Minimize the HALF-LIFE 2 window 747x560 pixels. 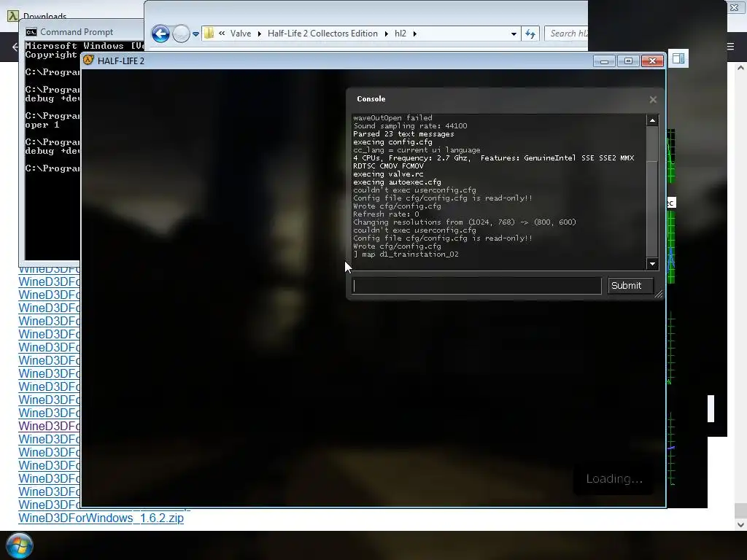tap(603, 61)
